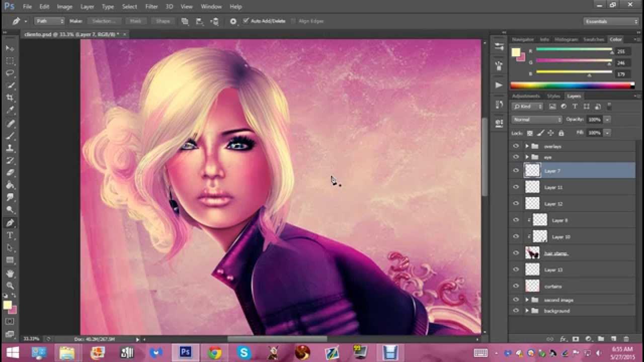
Task: Select the Smudge tool
Action: (x=10, y=198)
